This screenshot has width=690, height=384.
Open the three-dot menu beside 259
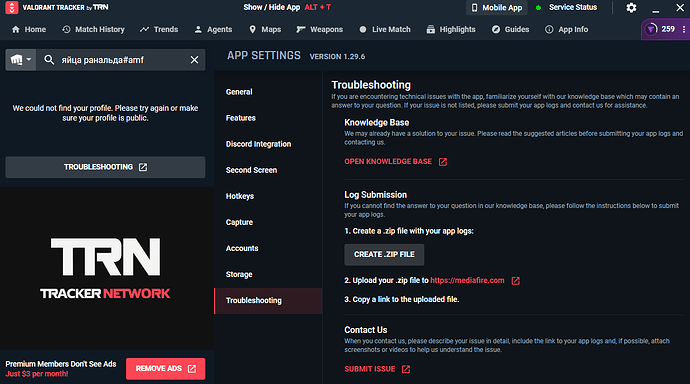coord(683,29)
